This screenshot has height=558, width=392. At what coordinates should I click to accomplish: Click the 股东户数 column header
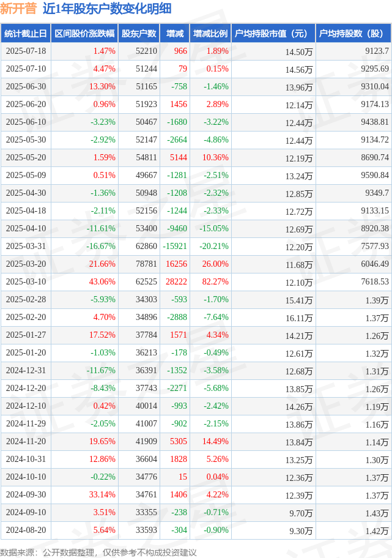(x=139, y=34)
